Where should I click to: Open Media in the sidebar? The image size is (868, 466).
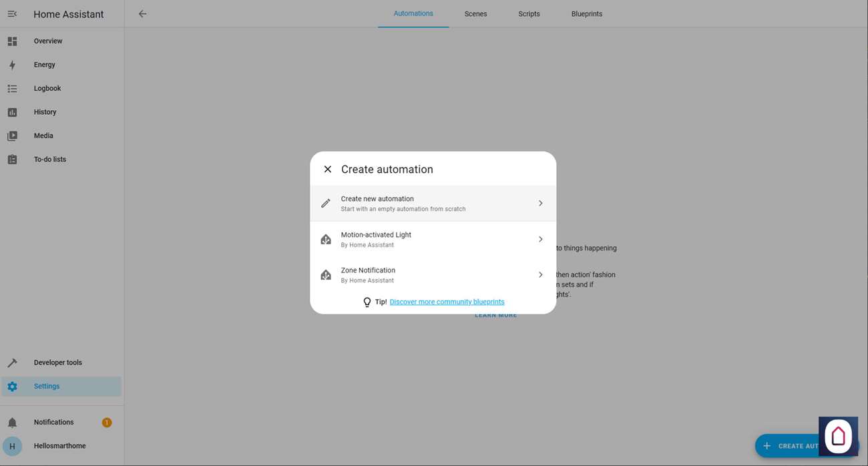[61, 136]
